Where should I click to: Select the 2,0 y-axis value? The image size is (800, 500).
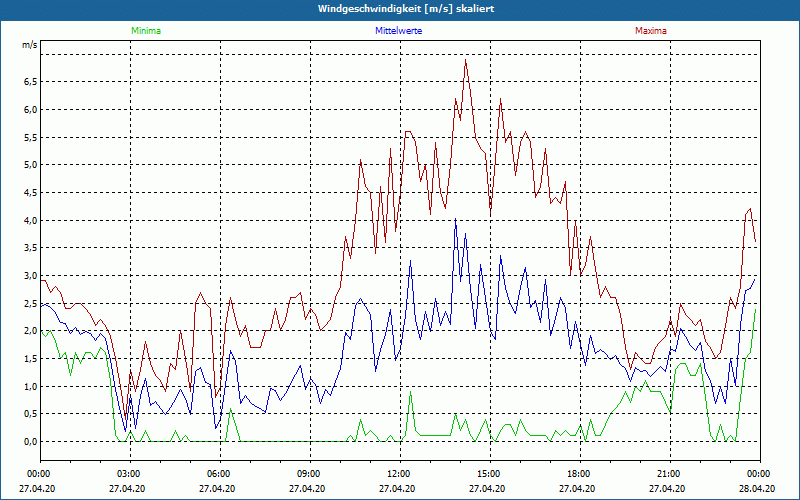click(x=31, y=331)
